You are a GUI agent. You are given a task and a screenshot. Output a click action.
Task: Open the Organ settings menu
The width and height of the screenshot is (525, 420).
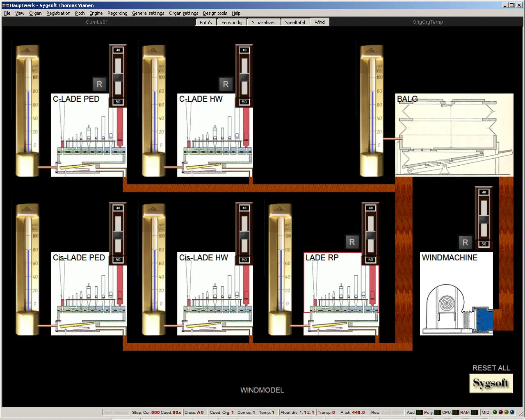(183, 13)
